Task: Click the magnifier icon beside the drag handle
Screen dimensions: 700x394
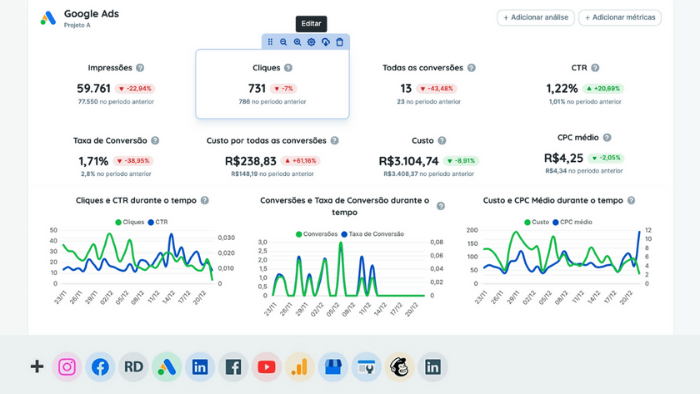Action: (x=283, y=42)
